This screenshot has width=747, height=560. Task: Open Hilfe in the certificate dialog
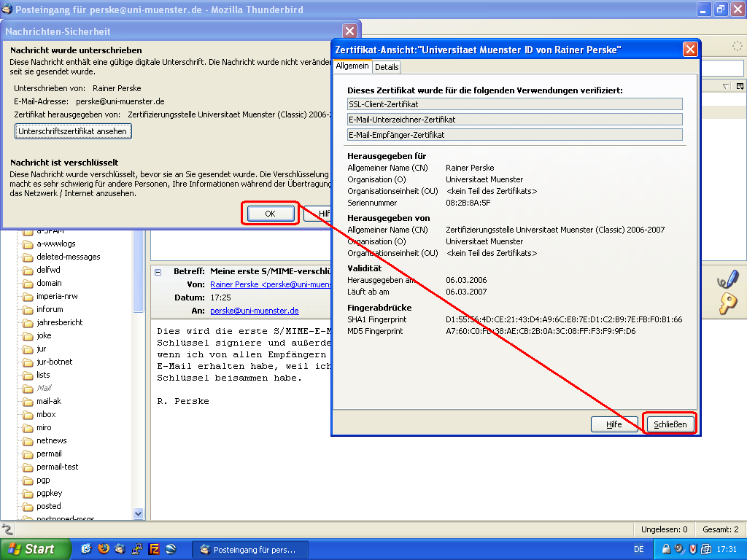tap(614, 424)
